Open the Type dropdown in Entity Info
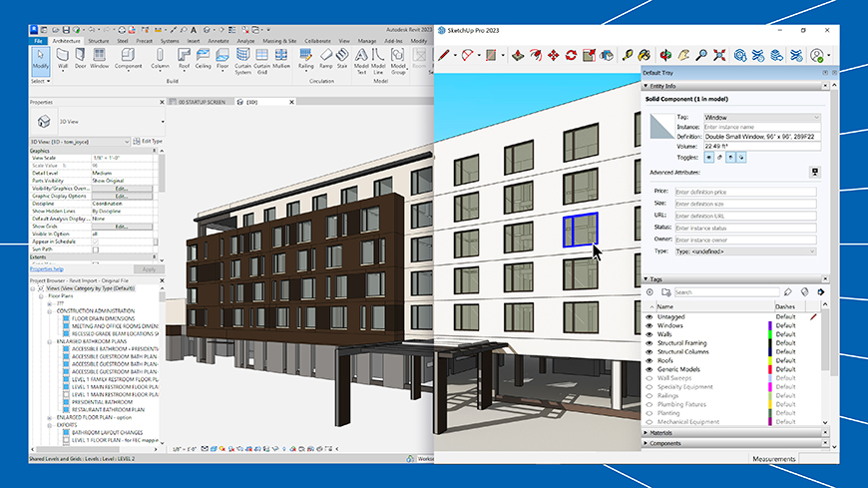This screenshot has width=868, height=488. tap(744, 251)
